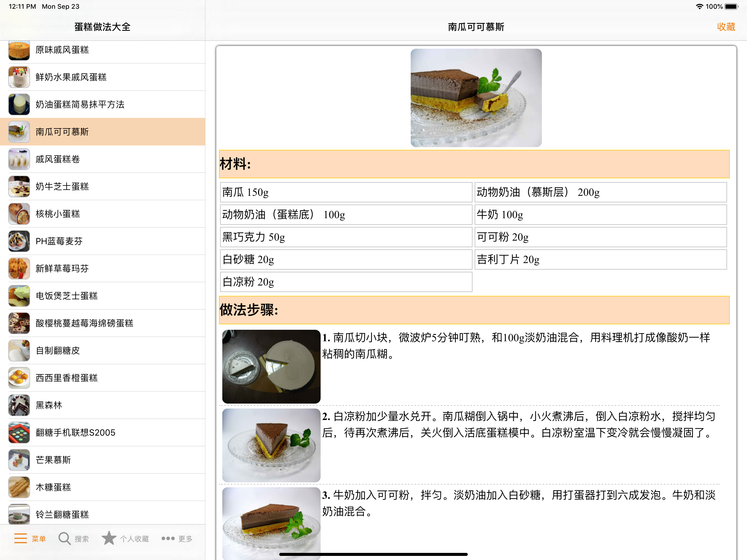Tap the 更多 three-dots icon
This screenshot has width=747, height=560.
point(168,538)
